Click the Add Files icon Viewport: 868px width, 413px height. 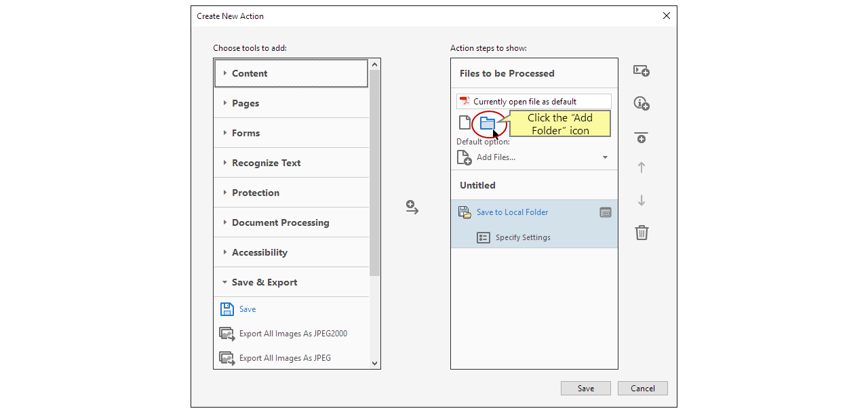464,157
